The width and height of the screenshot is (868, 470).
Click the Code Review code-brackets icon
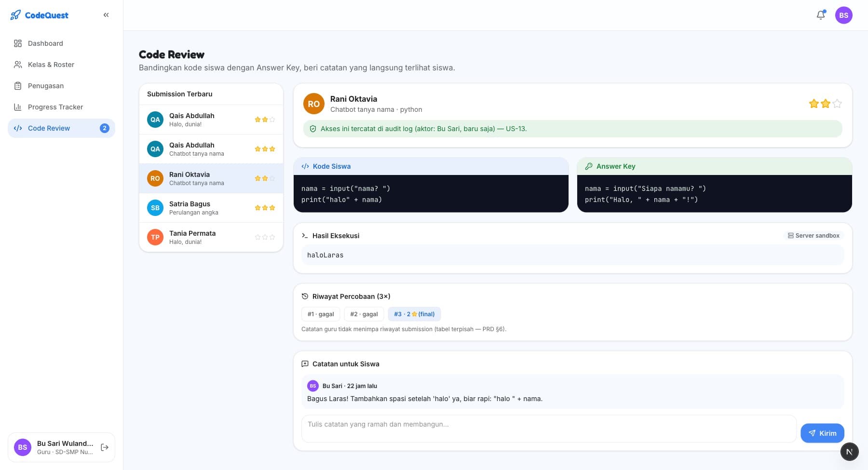pos(18,128)
